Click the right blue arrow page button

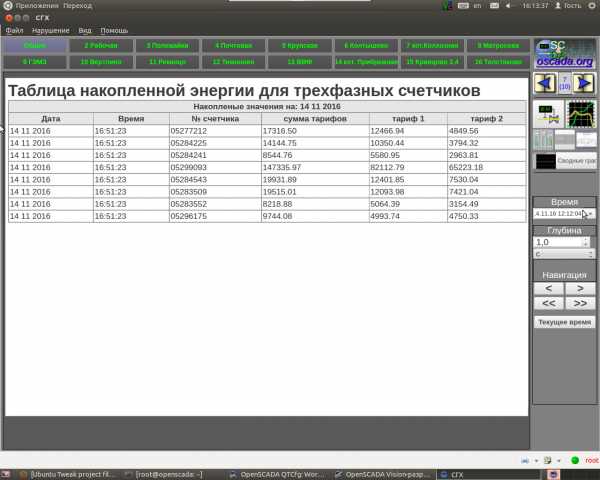click(584, 82)
